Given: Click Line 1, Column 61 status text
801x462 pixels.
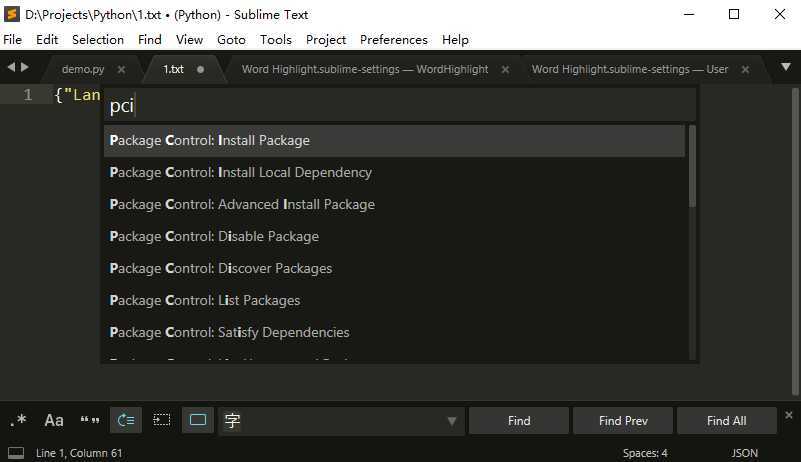Looking at the screenshot, I should pyautogui.click(x=79, y=453).
